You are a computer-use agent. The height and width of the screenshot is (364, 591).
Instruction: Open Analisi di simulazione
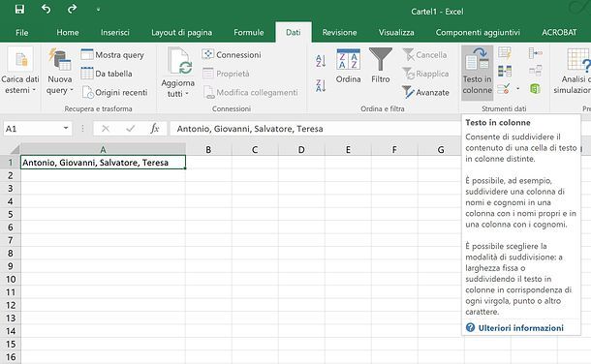(573, 72)
